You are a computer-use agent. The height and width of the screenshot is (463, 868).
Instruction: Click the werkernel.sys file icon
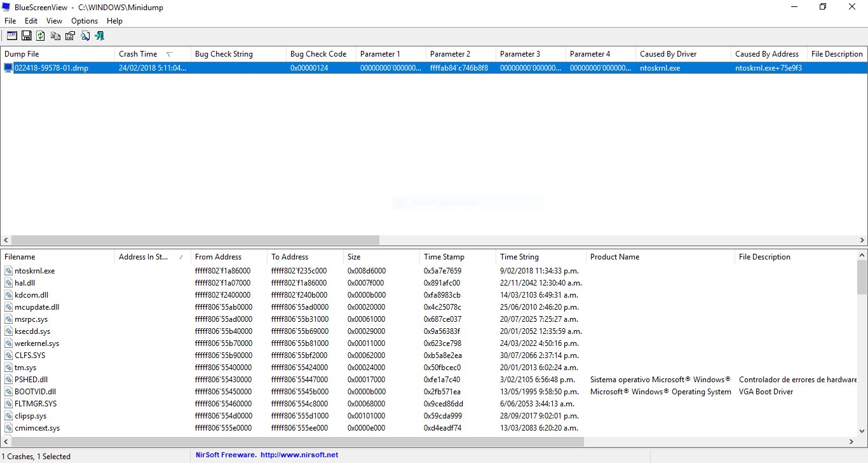coord(8,343)
